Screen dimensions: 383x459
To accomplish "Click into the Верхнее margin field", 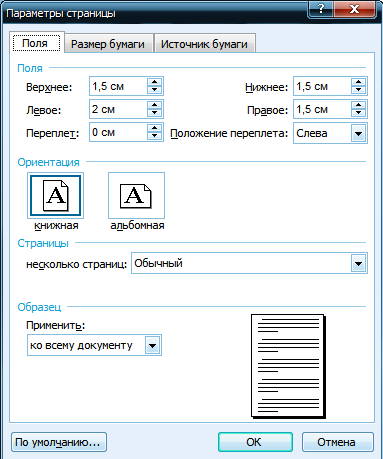I will pos(118,86).
